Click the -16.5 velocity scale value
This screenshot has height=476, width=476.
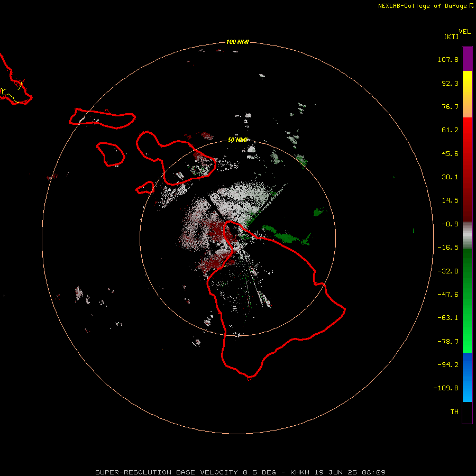click(448, 248)
